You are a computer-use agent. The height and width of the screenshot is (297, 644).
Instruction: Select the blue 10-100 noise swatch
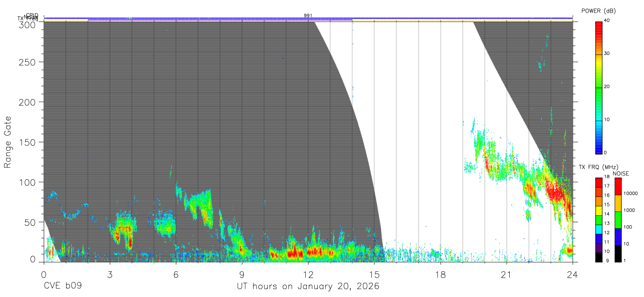point(618,237)
